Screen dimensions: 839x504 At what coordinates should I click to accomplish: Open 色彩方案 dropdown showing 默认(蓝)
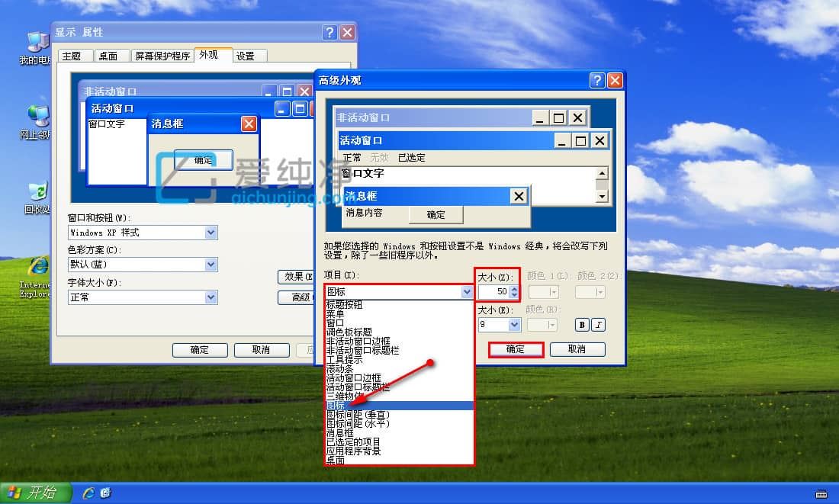click(211, 265)
